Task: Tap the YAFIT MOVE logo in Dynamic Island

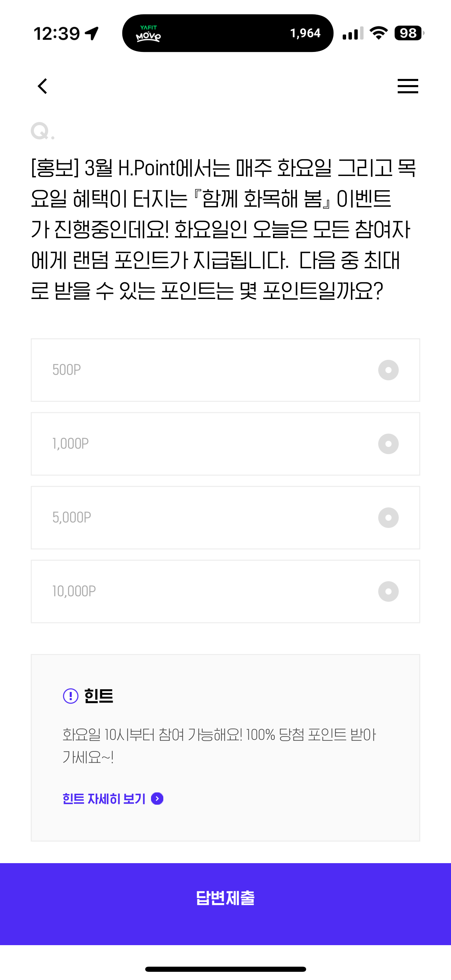Action: pyautogui.click(x=148, y=33)
